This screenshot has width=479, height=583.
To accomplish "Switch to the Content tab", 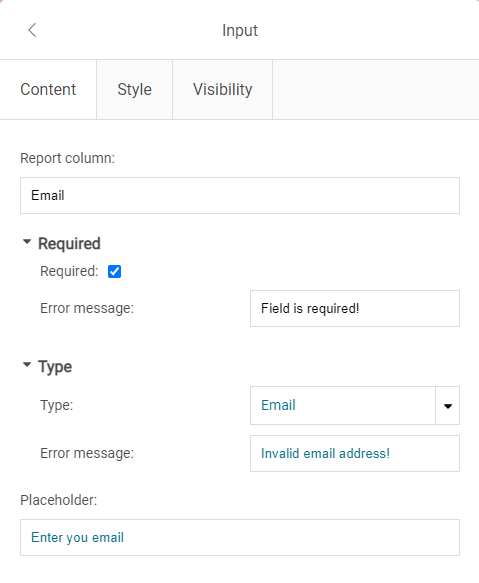I will [x=48, y=90].
